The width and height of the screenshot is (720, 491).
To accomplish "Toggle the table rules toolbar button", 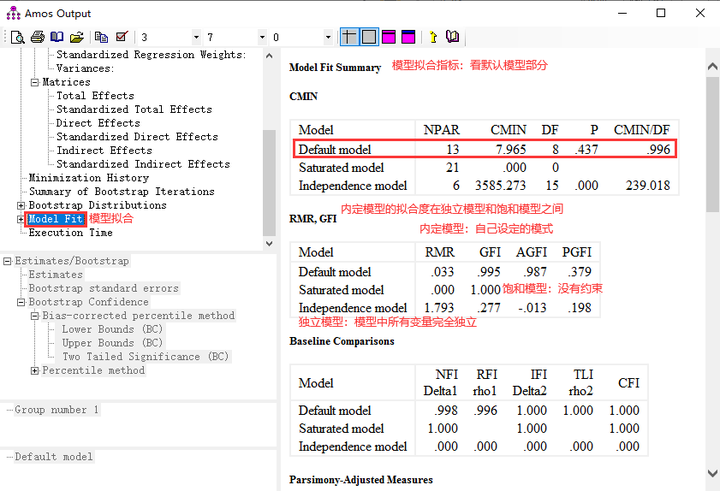I will 349,37.
